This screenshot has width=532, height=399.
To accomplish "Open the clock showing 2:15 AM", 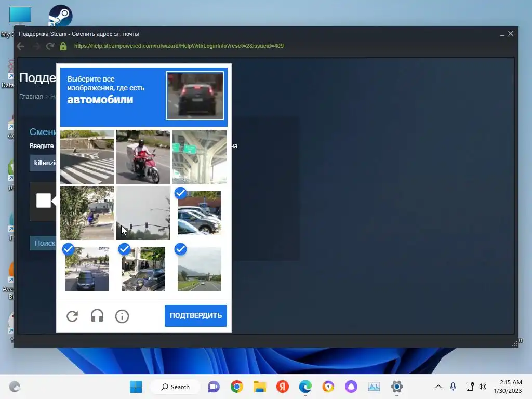I will 508,387.
